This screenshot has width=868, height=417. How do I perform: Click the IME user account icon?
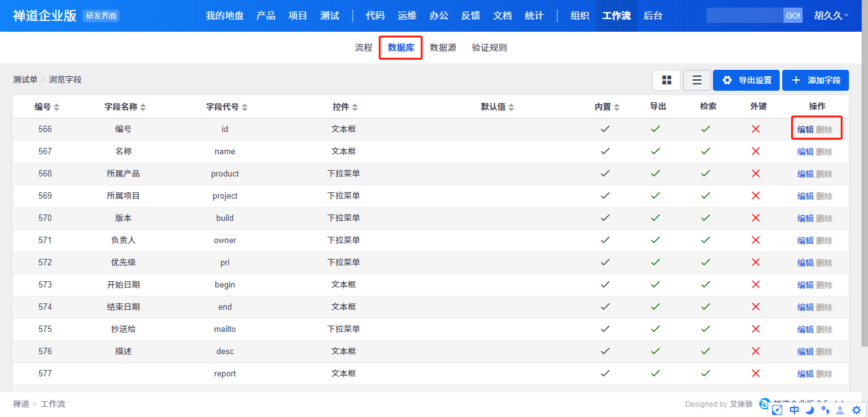coord(841,410)
